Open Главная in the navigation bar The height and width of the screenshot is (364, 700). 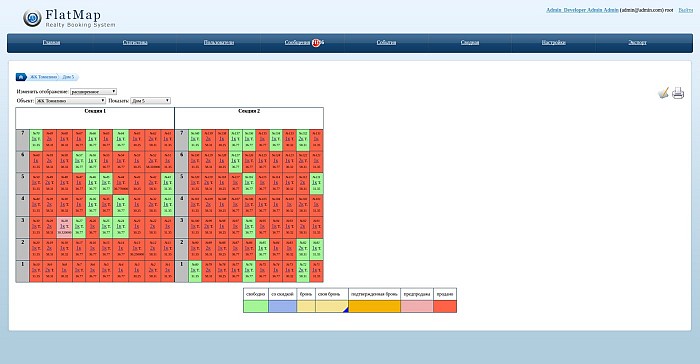(x=51, y=42)
